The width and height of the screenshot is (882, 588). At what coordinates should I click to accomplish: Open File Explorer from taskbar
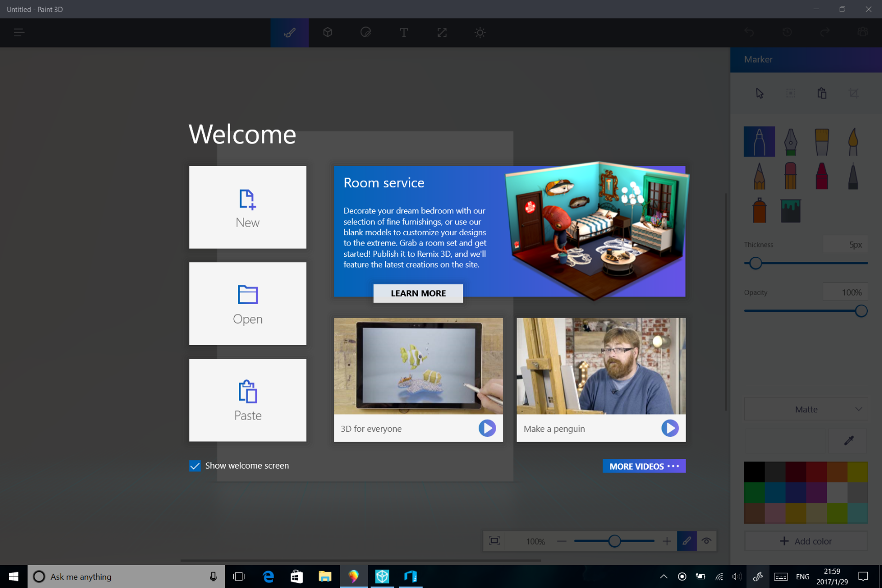point(325,576)
